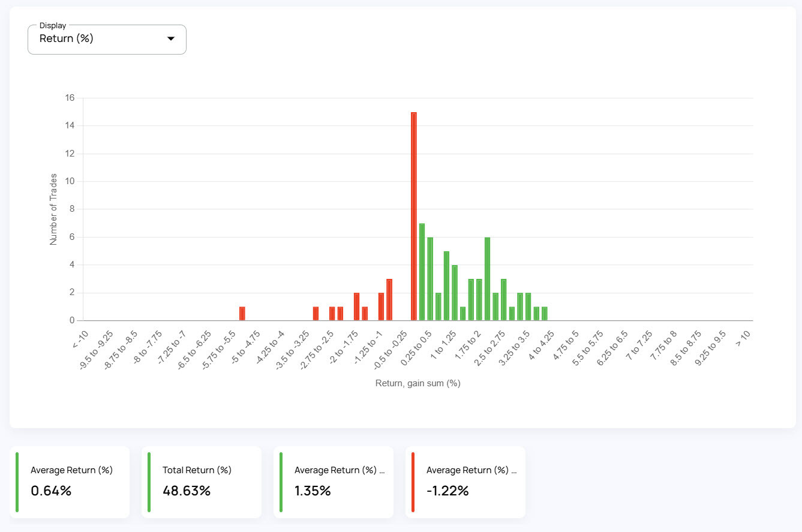Click the '-2.75 to -2.5' x-axis label

318,350
